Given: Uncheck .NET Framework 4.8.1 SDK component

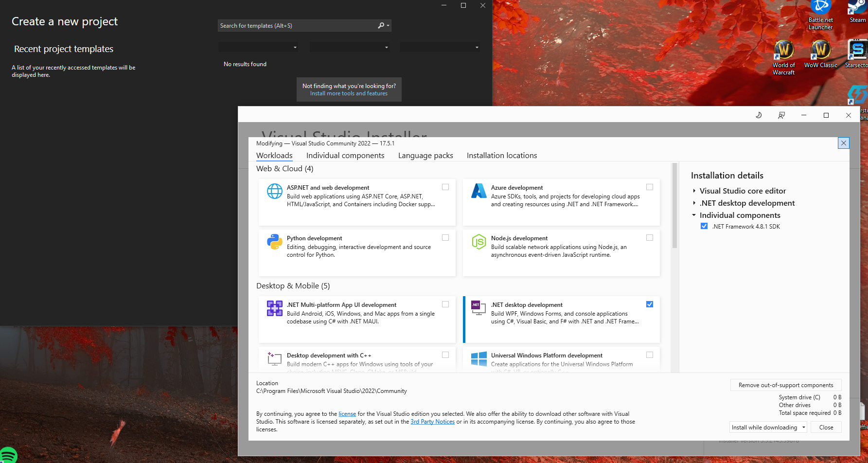Looking at the screenshot, I should point(704,226).
